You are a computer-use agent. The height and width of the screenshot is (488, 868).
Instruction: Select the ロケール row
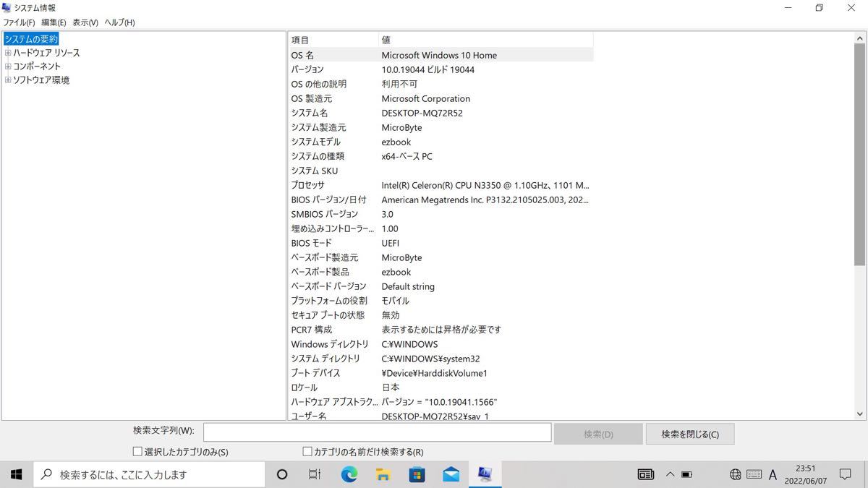point(441,388)
